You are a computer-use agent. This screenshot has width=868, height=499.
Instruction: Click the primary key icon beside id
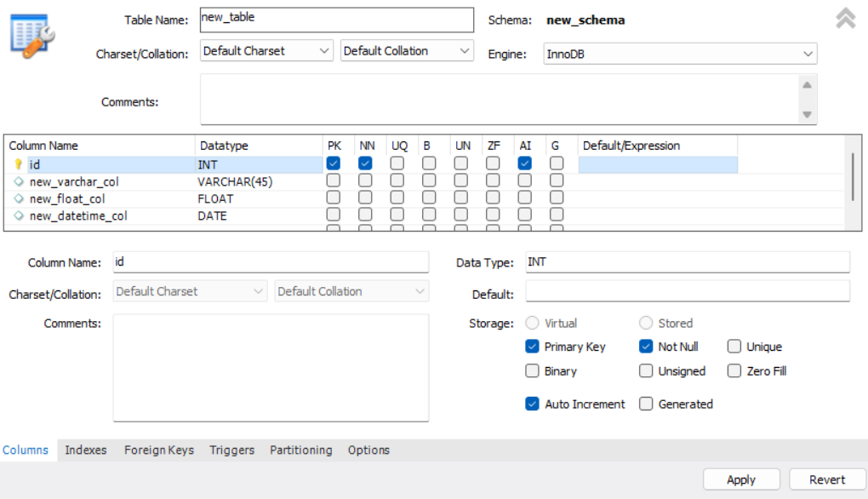(18, 164)
